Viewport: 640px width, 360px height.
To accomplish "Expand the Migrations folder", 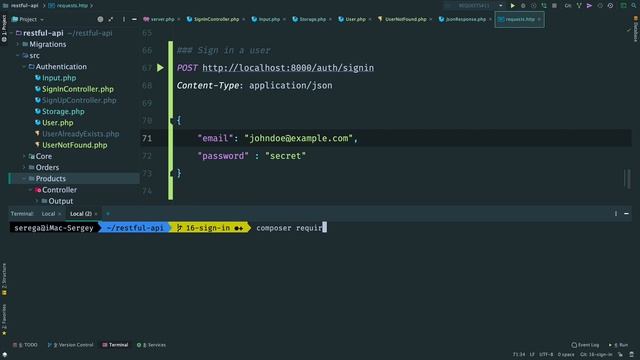I will [18, 44].
